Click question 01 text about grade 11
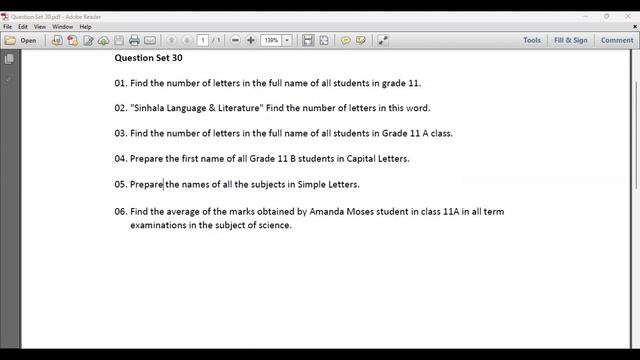The height and width of the screenshot is (360, 640). [267, 83]
